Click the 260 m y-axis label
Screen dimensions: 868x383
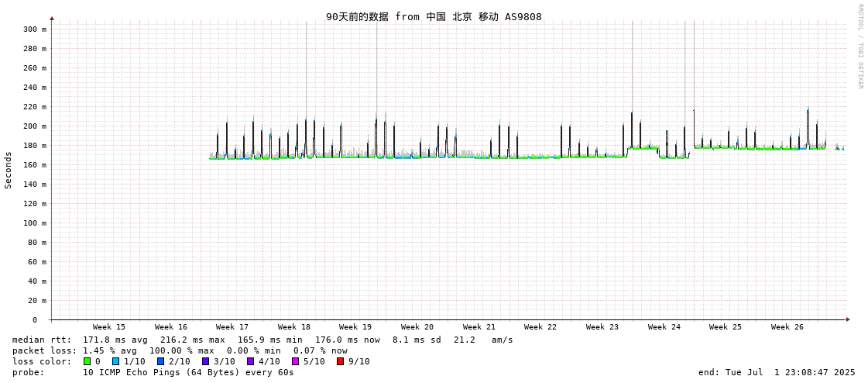coord(35,67)
